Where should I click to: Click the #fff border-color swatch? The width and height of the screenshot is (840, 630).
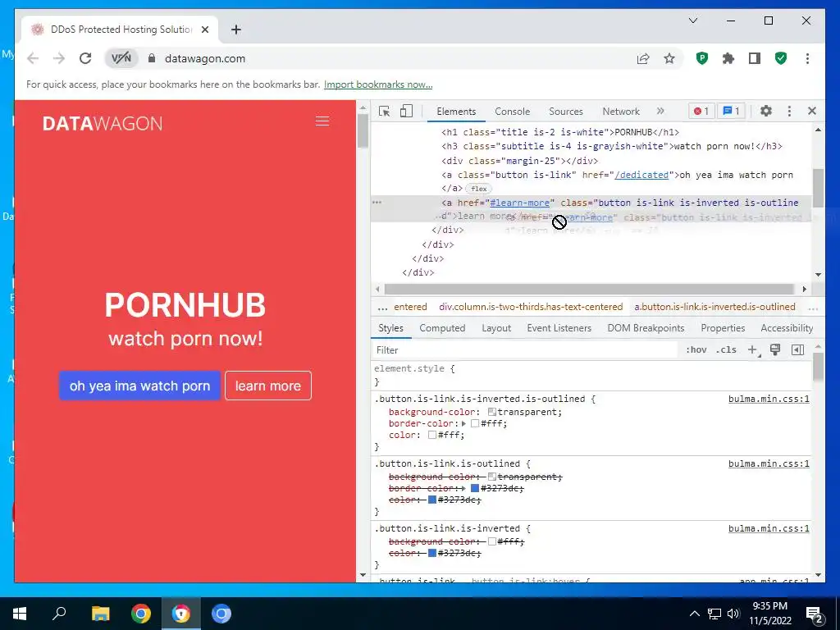[x=475, y=423]
